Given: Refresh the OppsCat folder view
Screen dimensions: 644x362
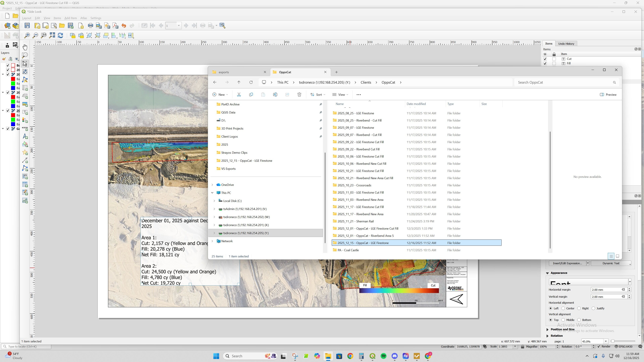Looking at the screenshot, I should point(251,82).
